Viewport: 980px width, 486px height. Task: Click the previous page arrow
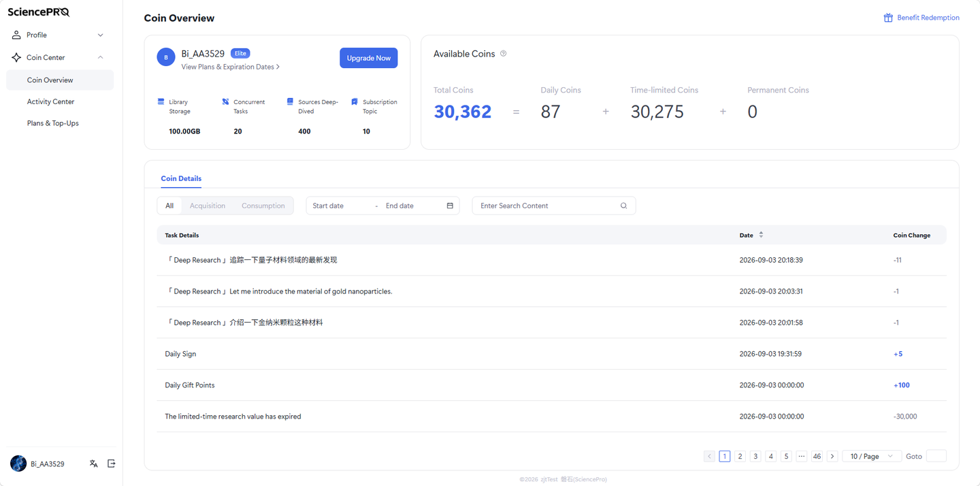click(709, 456)
